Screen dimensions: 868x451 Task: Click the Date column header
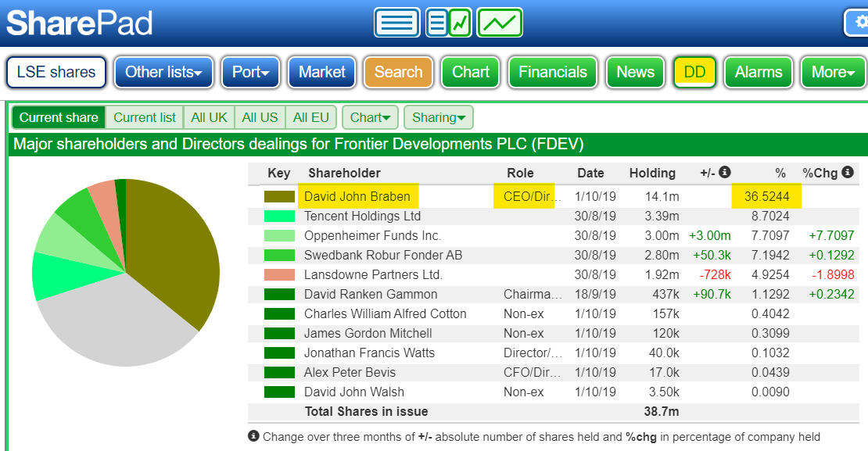point(590,173)
